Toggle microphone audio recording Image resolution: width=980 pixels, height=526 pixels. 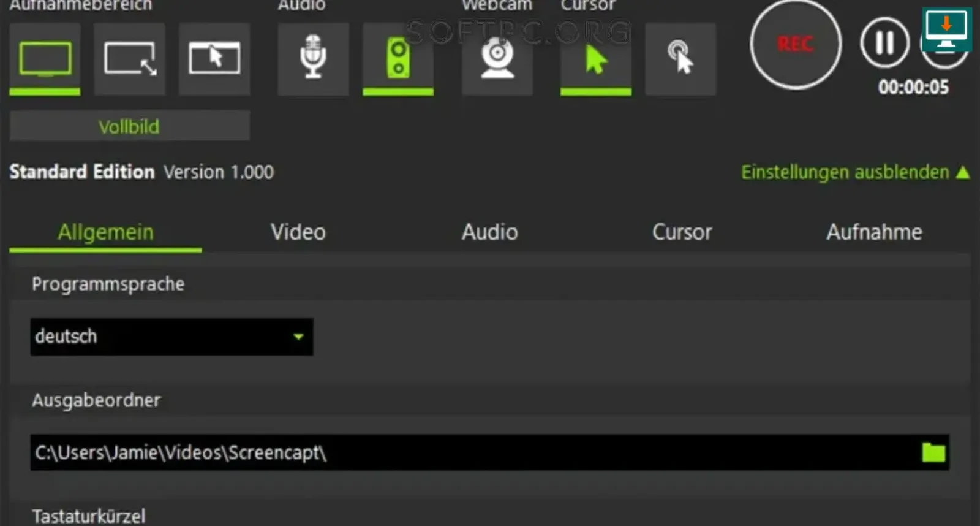[313, 59]
